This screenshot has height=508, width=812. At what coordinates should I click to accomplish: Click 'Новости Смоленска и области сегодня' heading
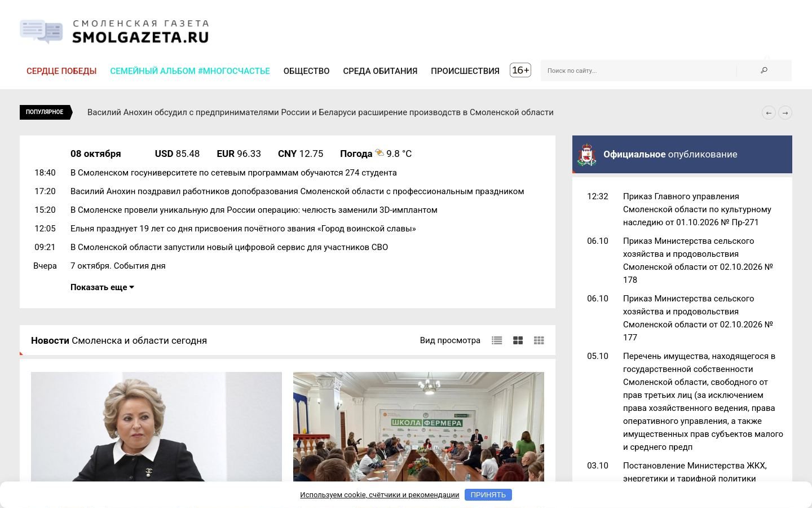tap(119, 340)
